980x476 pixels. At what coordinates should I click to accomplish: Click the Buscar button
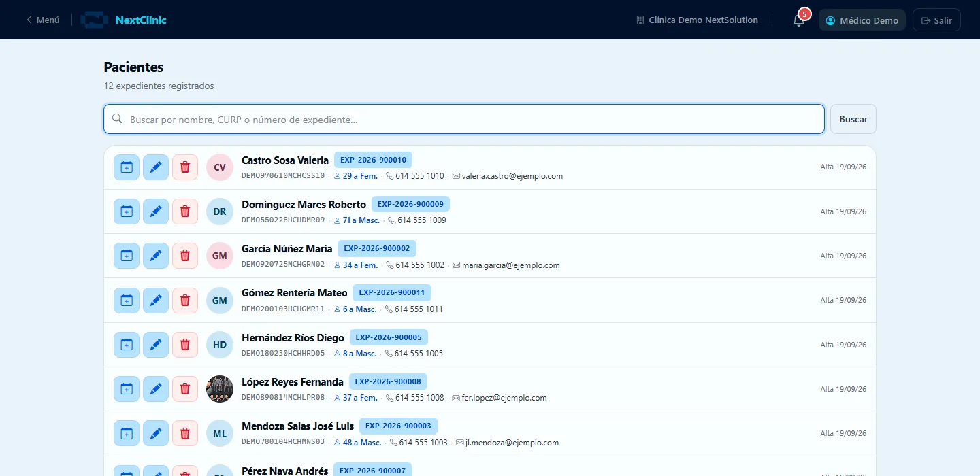(x=853, y=119)
